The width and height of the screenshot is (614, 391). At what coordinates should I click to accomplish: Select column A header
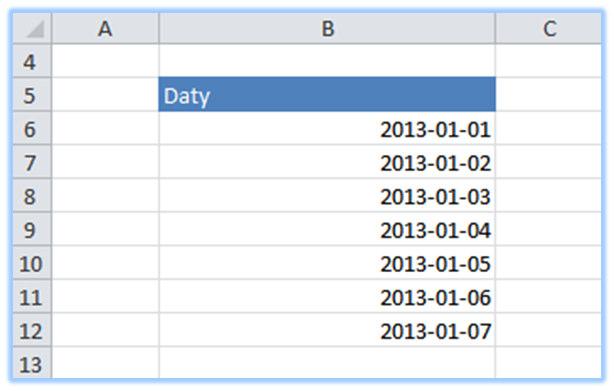[105, 28]
